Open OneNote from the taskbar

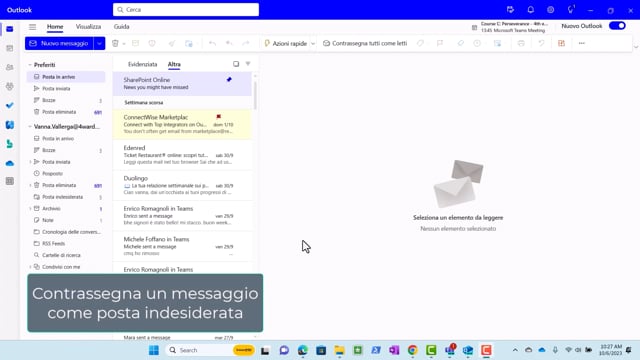[x=394, y=350]
